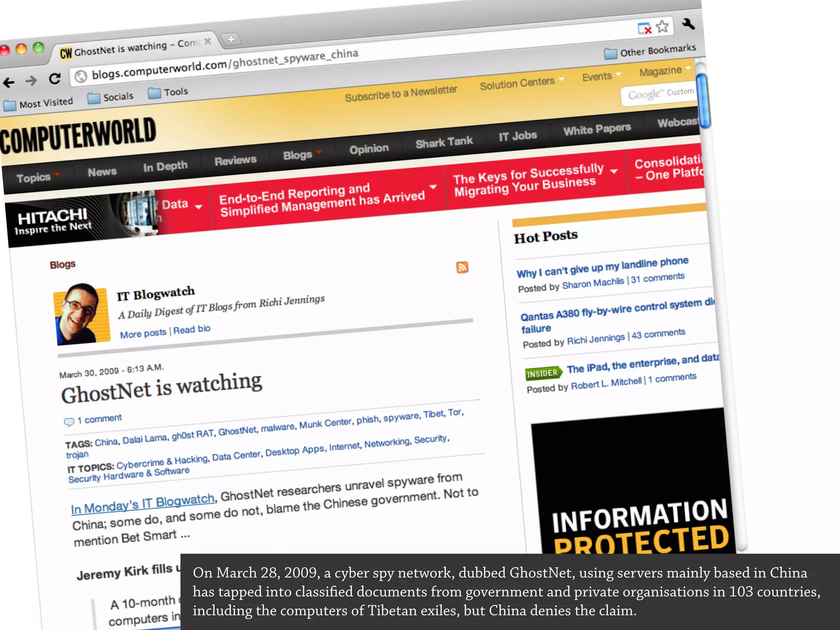Open the News section
The image size is (840, 630).
pos(102,171)
